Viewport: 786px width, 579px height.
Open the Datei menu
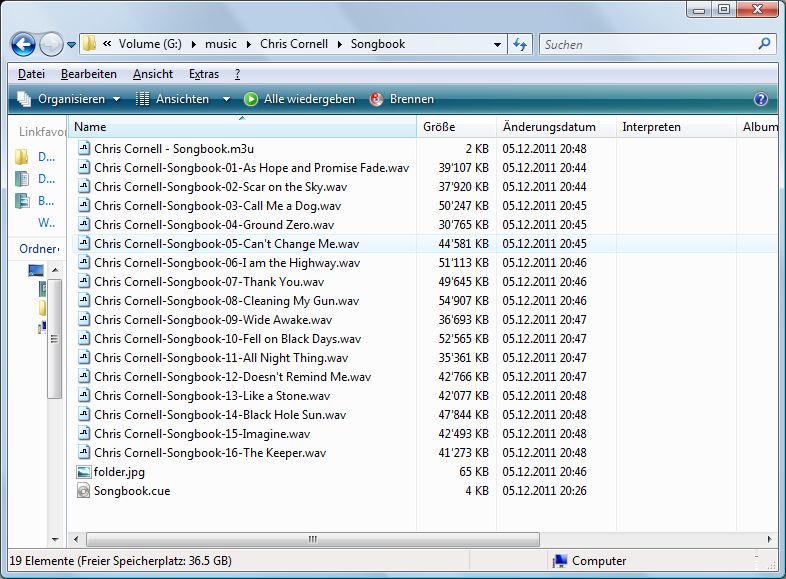pyautogui.click(x=31, y=74)
